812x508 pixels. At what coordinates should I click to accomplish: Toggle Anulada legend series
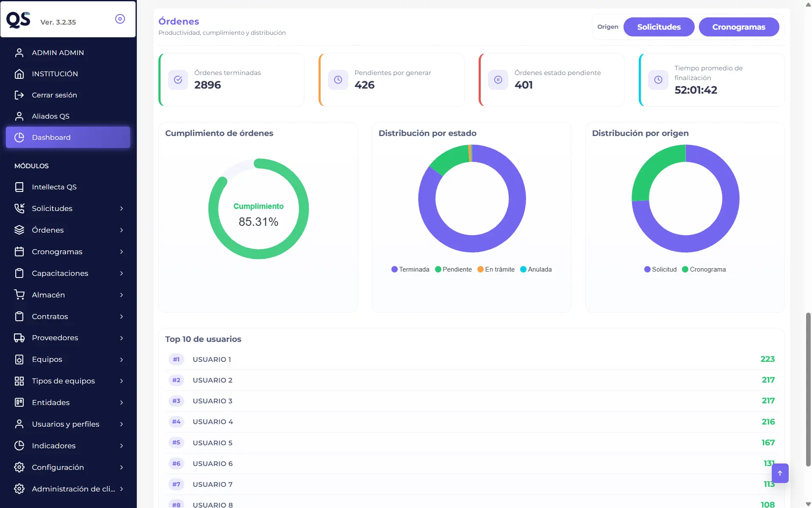coord(536,269)
